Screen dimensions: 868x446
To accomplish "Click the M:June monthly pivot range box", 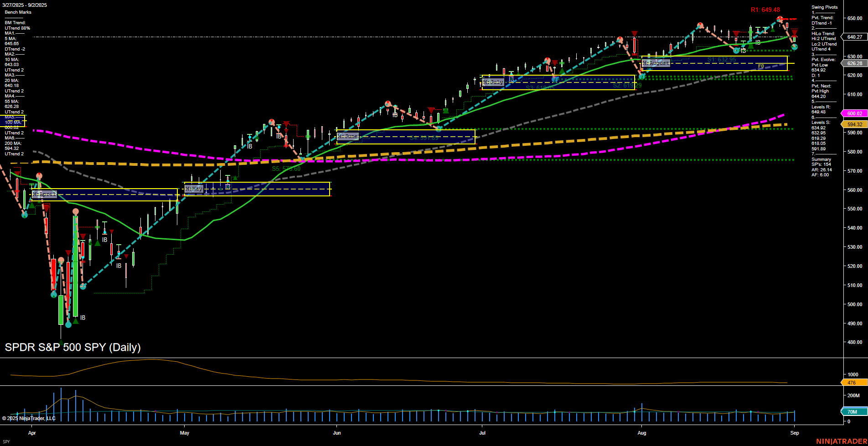I will [406, 136].
